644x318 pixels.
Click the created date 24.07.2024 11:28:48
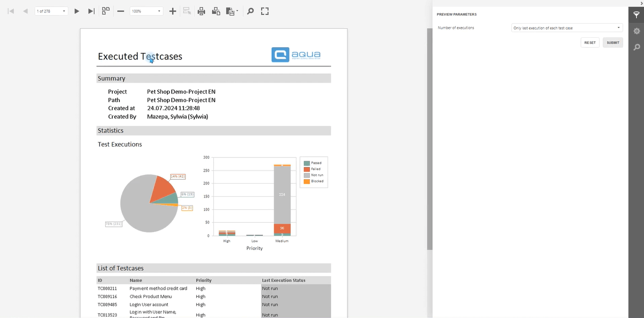click(174, 108)
